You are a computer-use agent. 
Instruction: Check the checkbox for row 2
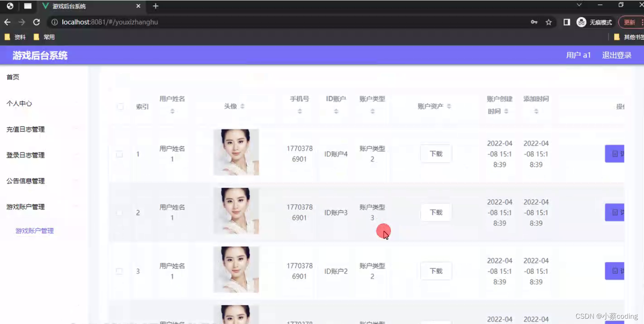click(119, 213)
